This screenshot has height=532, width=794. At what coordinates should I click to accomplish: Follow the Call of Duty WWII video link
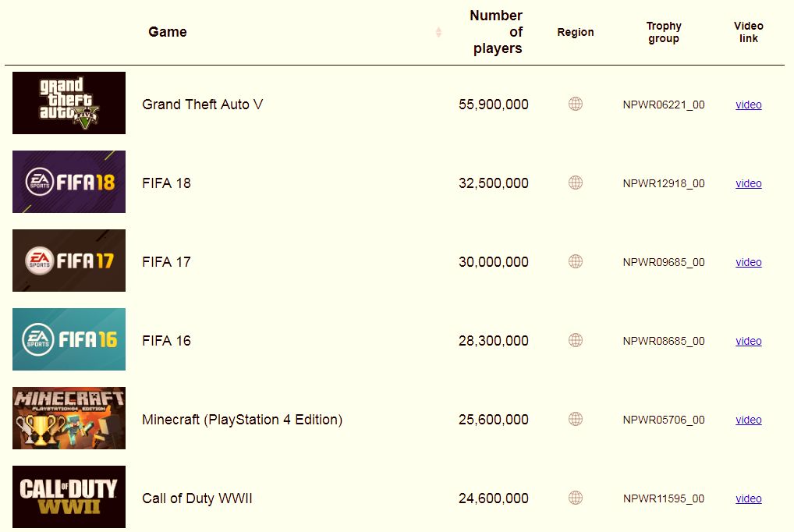(x=749, y=498)
